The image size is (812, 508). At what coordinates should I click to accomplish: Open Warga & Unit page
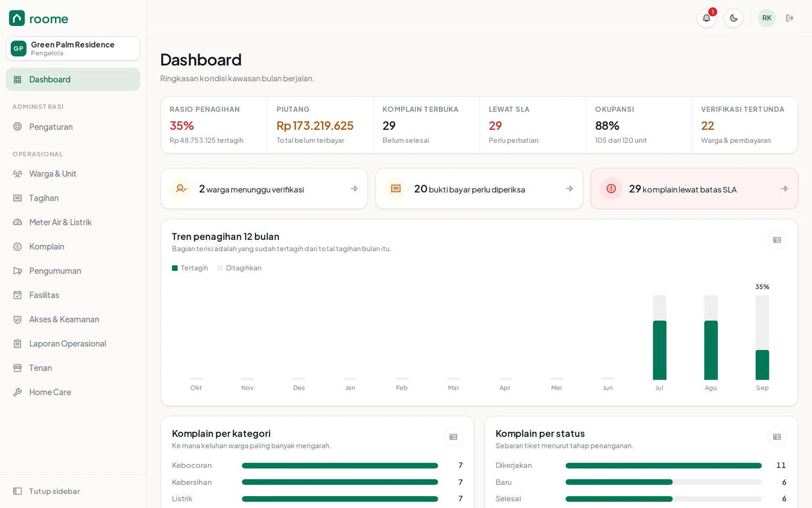click(x=73, y=174)
